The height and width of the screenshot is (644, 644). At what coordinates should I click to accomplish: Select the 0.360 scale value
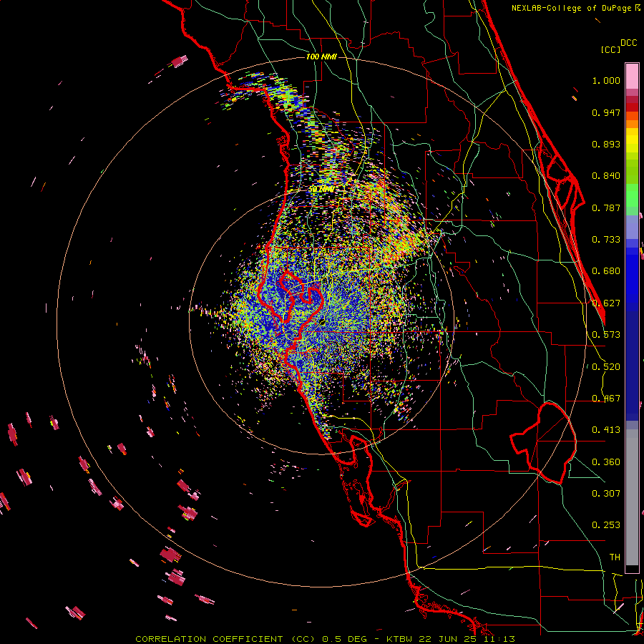(606, 462)
